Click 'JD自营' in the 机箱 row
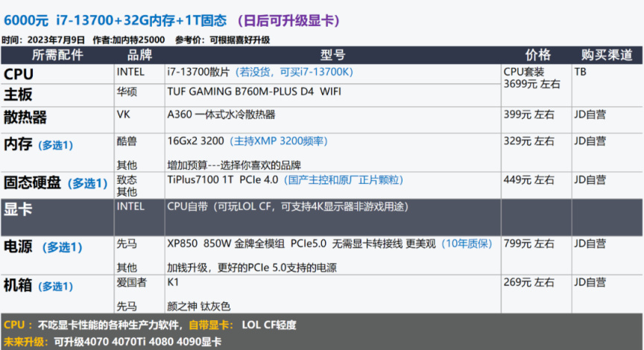 (590, 282)
